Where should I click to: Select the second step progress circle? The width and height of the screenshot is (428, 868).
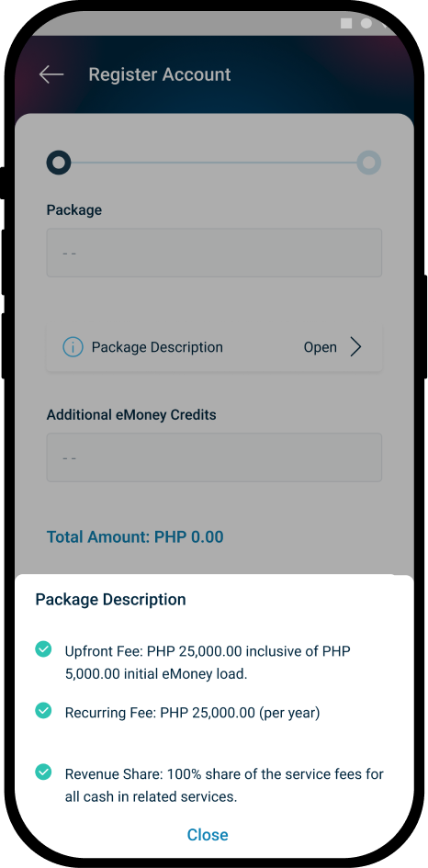click(368, 163)
